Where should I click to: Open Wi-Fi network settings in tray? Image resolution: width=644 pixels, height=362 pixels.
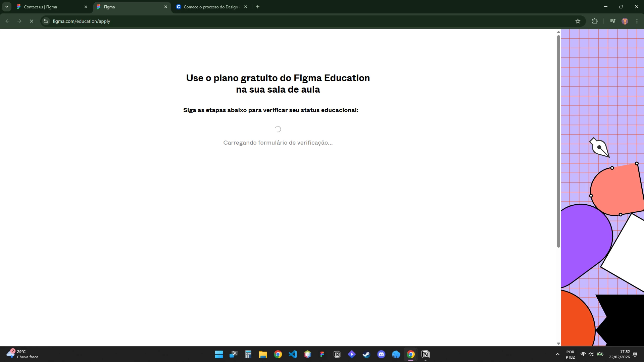(583, 354)
